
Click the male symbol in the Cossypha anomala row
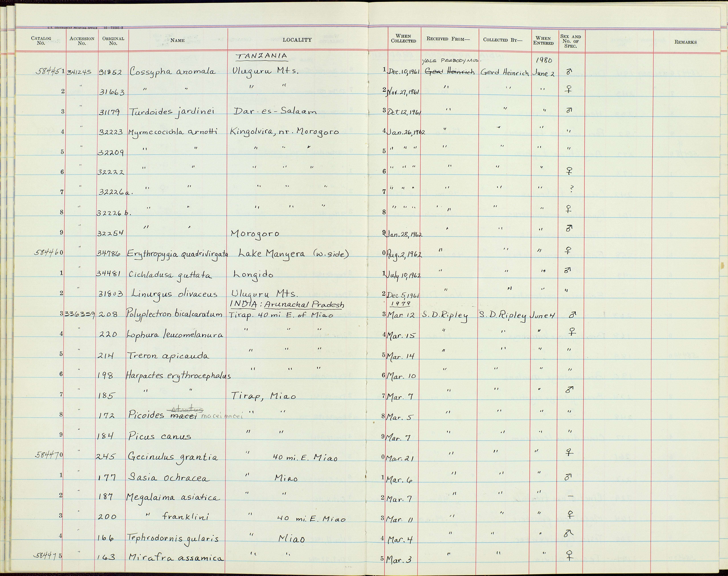569,72
